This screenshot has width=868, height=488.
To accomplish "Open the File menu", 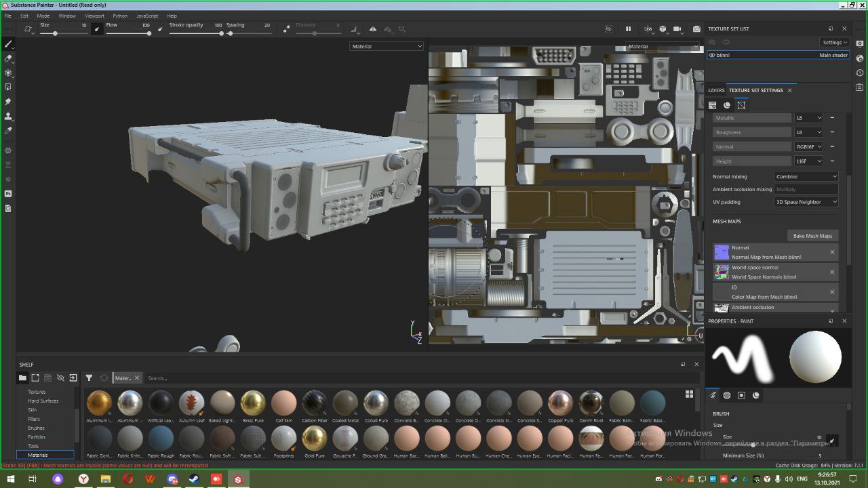I will pos(8,16).
